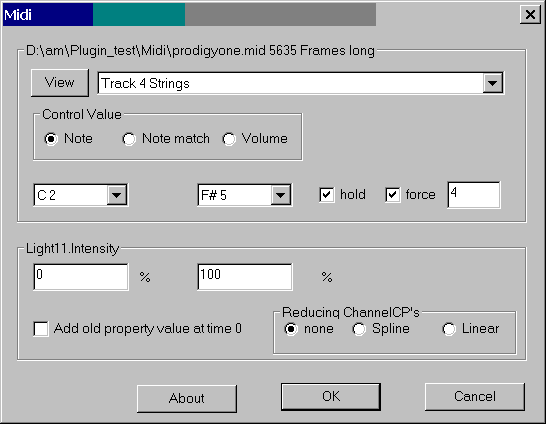
Task: Click the View button
Action: 60,83
